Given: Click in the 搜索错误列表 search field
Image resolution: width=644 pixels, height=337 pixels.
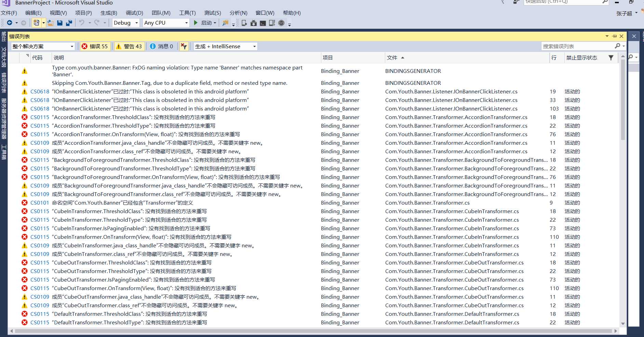Looking at the screenshot, I should 578,46.
